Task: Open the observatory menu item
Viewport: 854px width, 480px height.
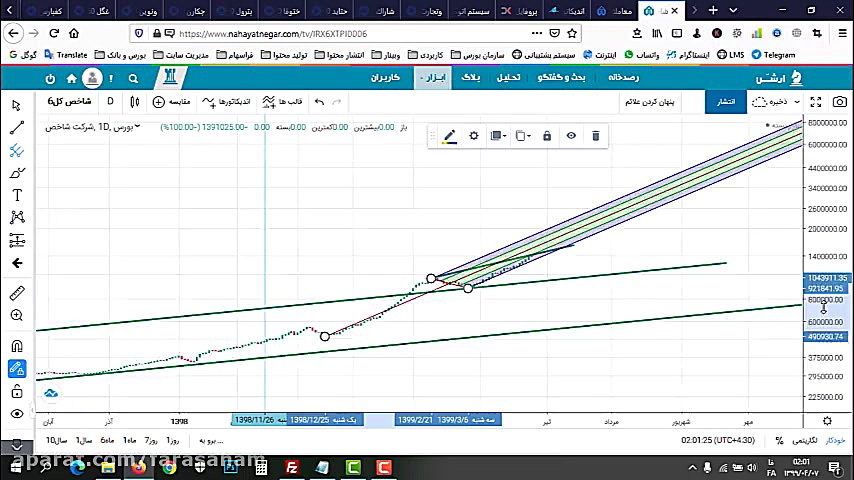Action: click(x=624, y=78)
